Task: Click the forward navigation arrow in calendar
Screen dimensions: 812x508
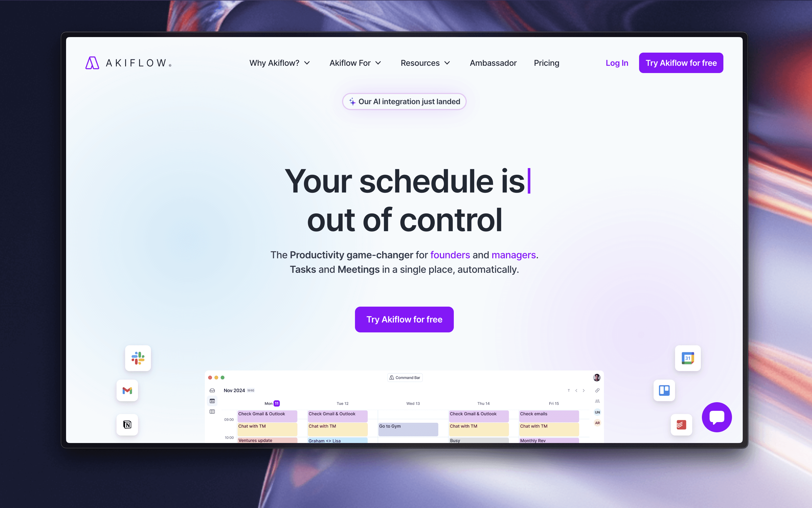Action: [x=584, y=390]
